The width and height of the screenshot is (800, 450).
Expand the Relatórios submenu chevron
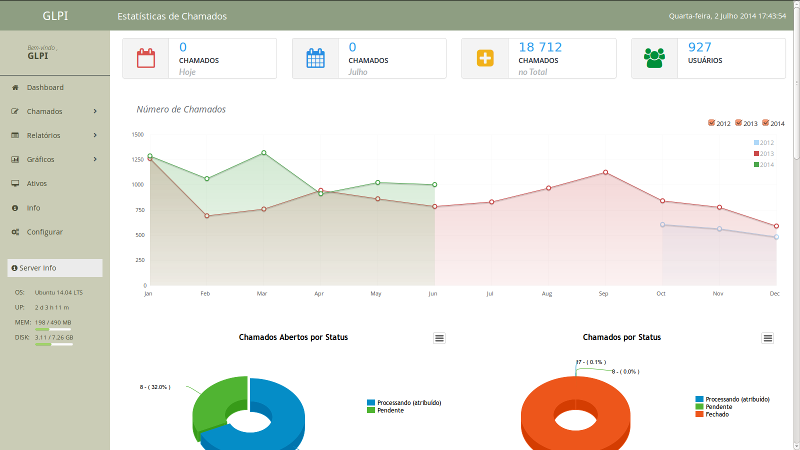tap(95, 136)
